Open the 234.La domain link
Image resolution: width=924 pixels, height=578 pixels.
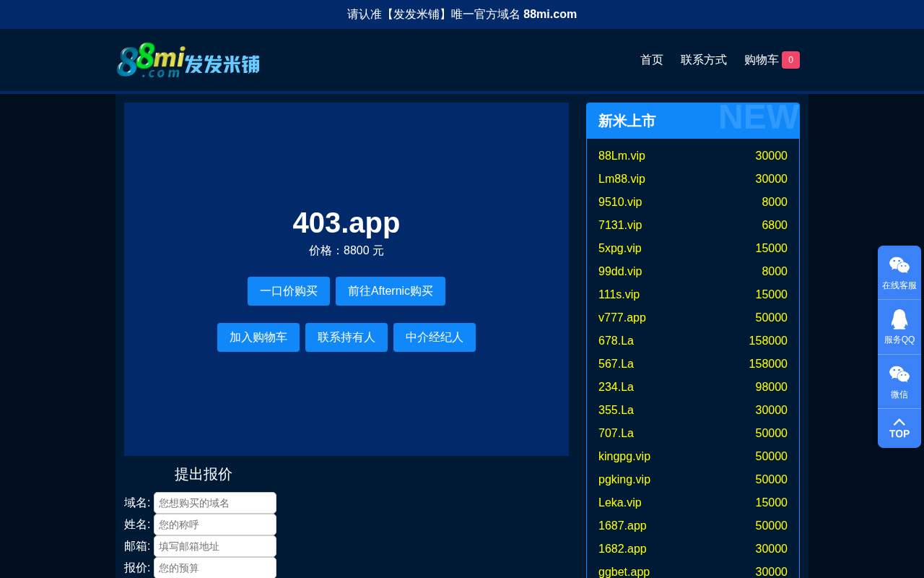(x=616, y=387)
